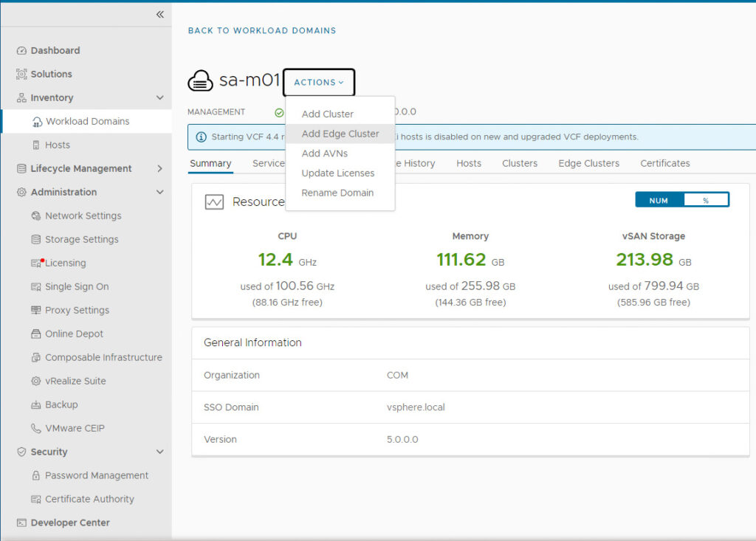Click the Workload Domains cloud icon
The height and width of the screenshot is (541, 756).
(x=37, y=122)
